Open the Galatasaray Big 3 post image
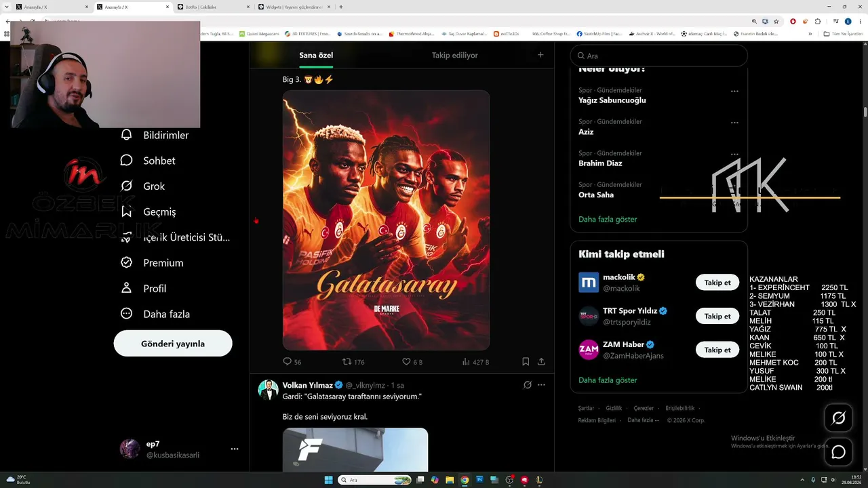 (x=386, y=220)
